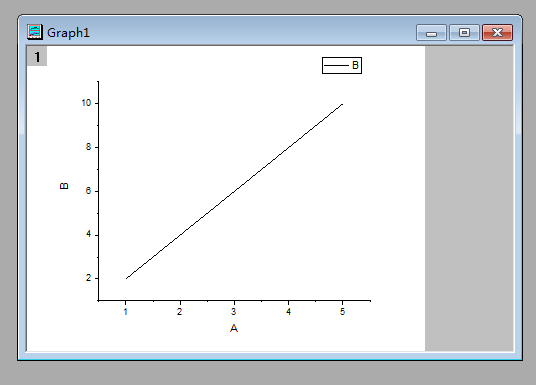536x385 pixels.
Task: Click the X axis tick label 1
Action: point(125,311)
